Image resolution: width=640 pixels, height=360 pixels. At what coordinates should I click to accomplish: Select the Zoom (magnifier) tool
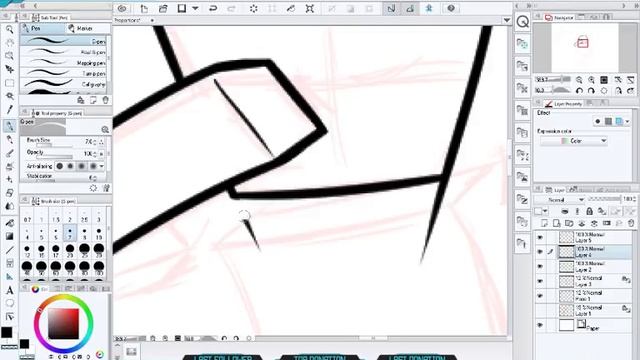pos(9,29)
